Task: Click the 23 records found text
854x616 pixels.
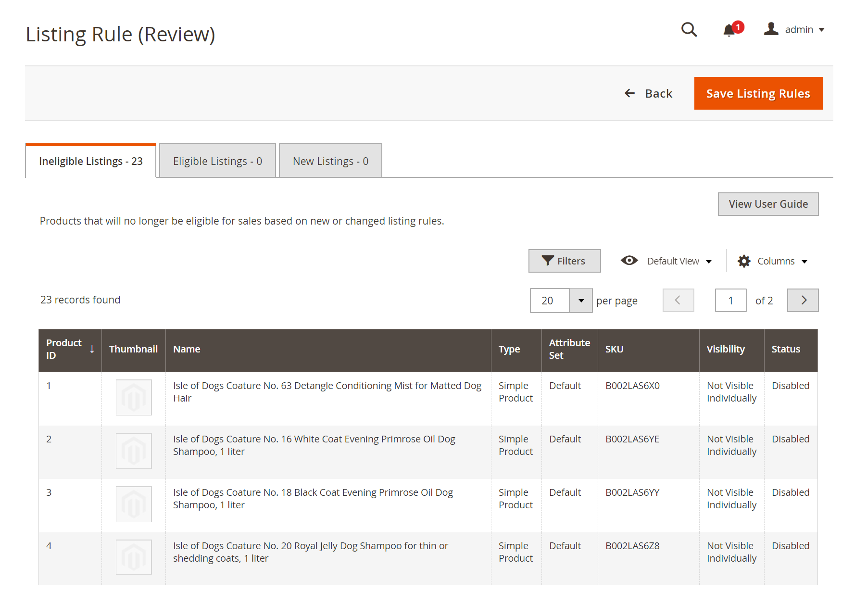Action: click(x=80, y=300)
